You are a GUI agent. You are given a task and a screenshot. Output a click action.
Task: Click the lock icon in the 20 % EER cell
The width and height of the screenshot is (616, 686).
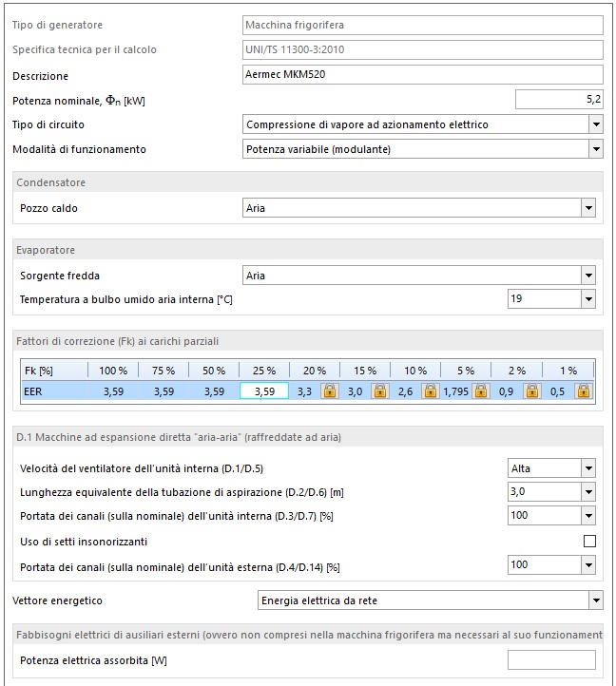(x=329, y=391)
